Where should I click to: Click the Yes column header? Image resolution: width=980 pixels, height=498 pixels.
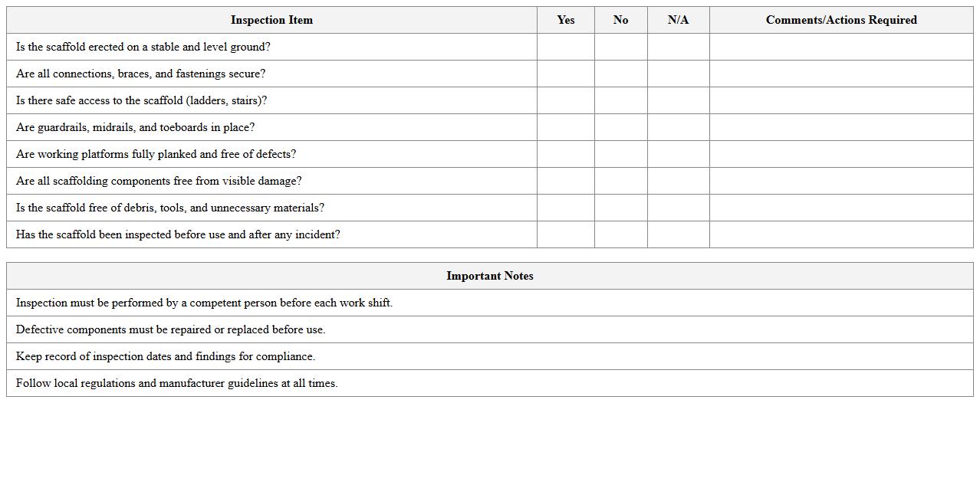click(565, 20)
